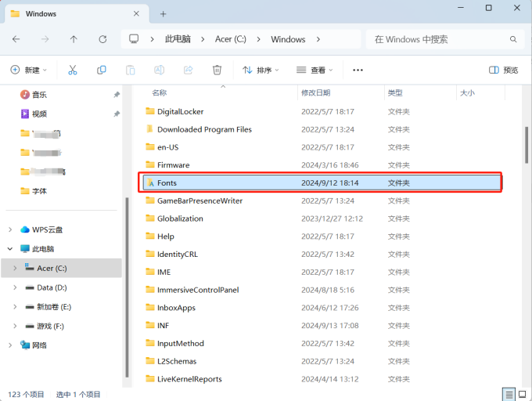This screenshot has width=532, height=401.
Task: Click chevron after Acer (C:) in address bar
Action: click(x=258, y=39)
